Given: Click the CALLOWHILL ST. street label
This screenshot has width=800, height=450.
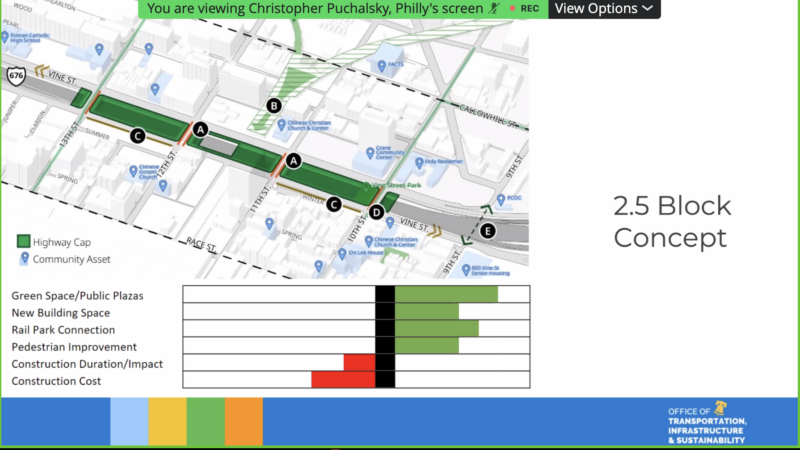Looking at the screenshot, I should coord(488,116).
